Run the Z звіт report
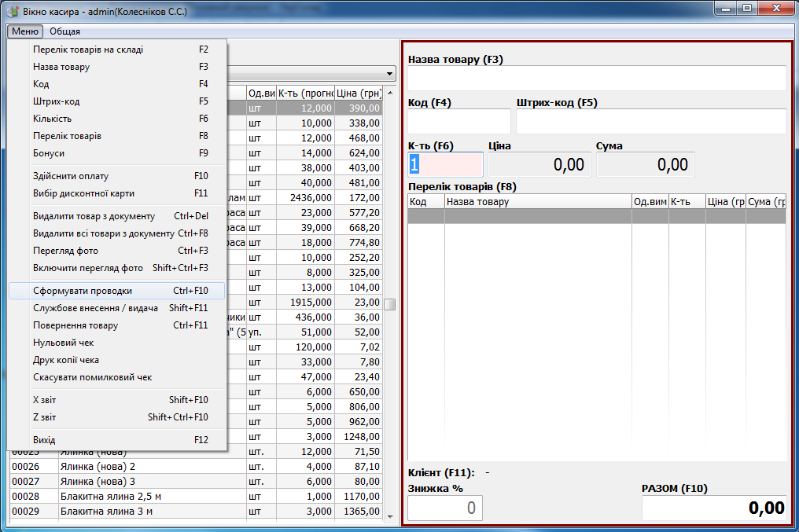Screen dimensions: 799x532 45,417
